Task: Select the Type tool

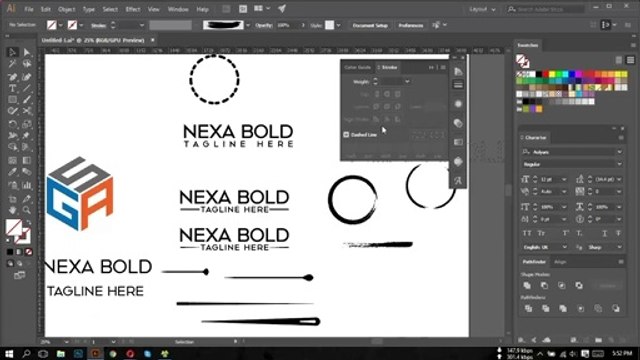Action: 12,88
